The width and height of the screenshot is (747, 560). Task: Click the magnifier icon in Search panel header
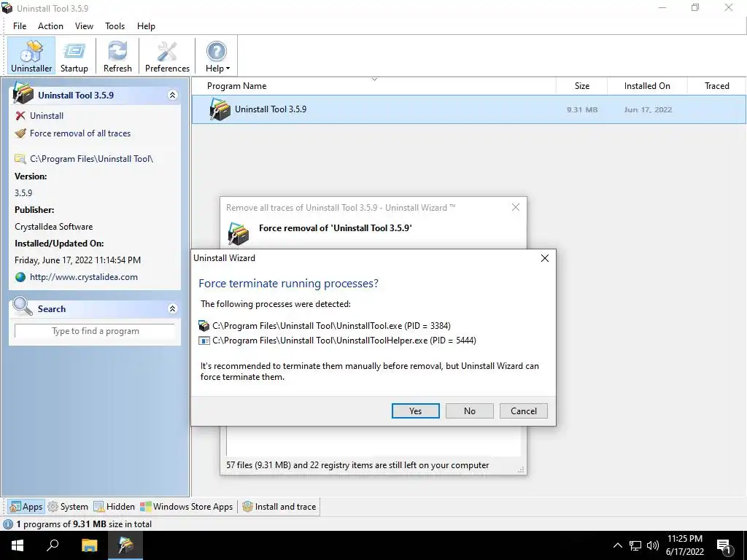[x=23, y=307]
